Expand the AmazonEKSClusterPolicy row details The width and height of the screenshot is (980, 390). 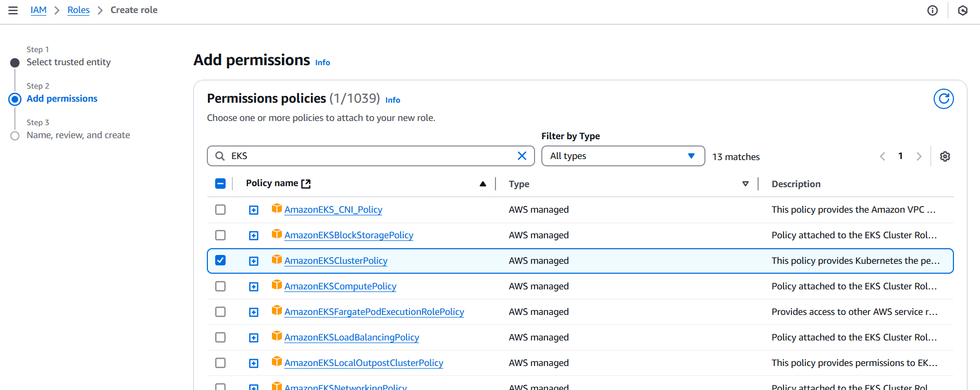(x=254, y=261)
